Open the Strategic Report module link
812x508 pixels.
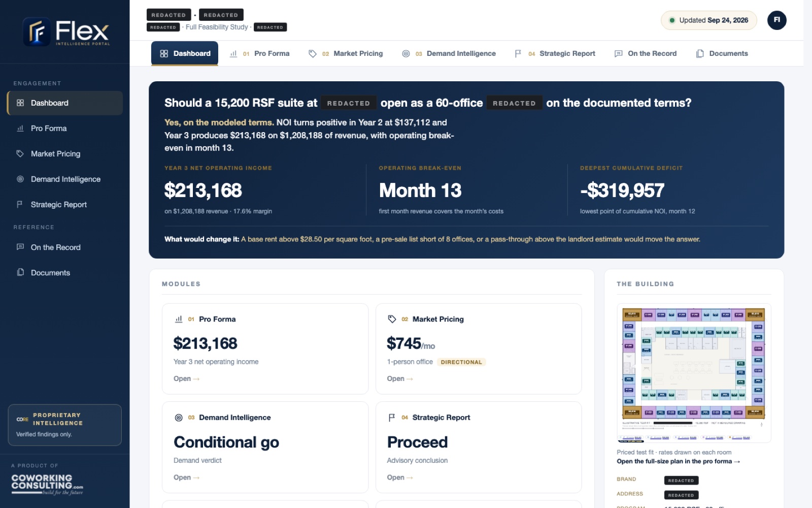tap(400, 478)
